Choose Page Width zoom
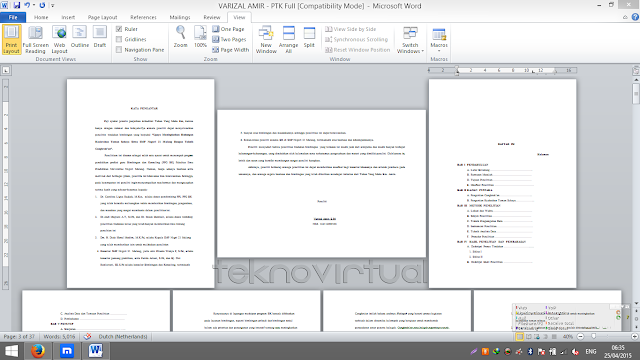The height and width of the screenshot is (360, 640). (x=231, y=50)
